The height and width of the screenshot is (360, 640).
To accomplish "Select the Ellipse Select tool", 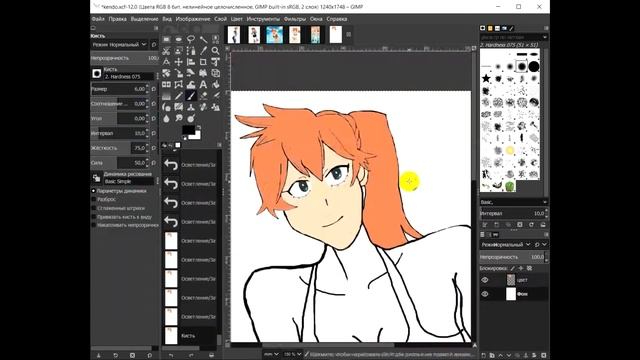I will (178, 40).
